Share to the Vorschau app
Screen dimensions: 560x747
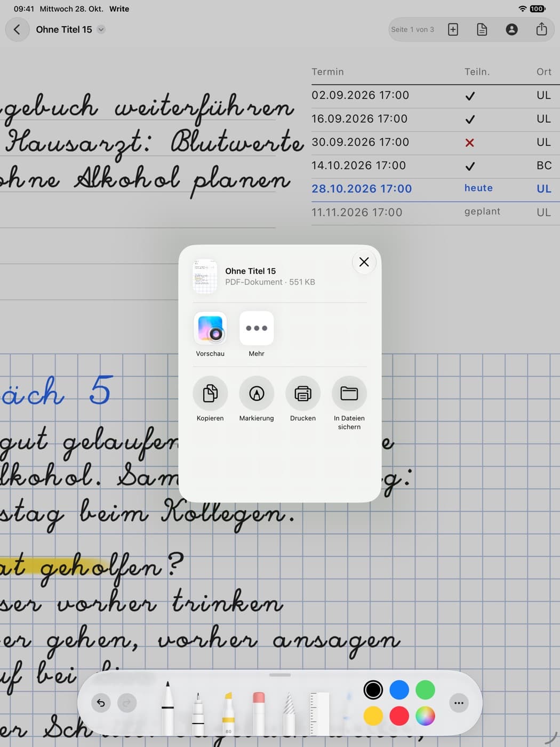[x=210, y=334]
